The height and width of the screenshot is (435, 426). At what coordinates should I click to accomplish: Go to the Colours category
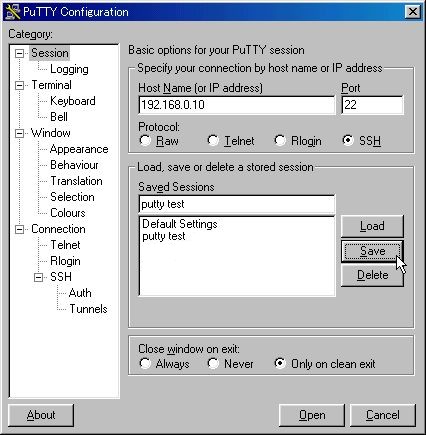click(x=68, y=213)
